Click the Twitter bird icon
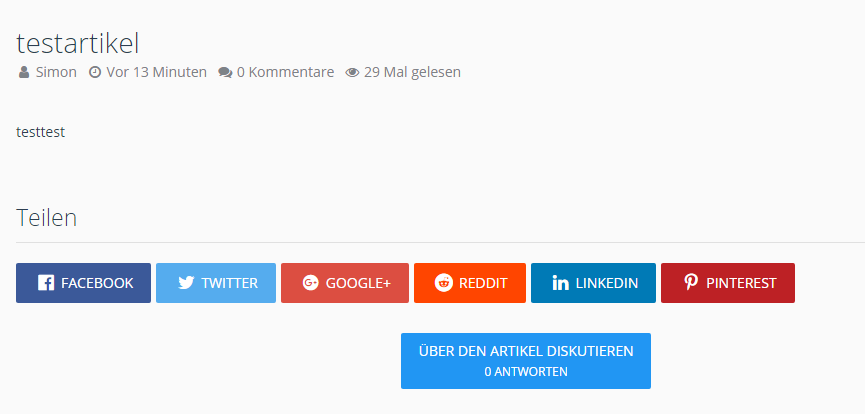The width and height of the screenshot is (865, 414). (186, 283)
